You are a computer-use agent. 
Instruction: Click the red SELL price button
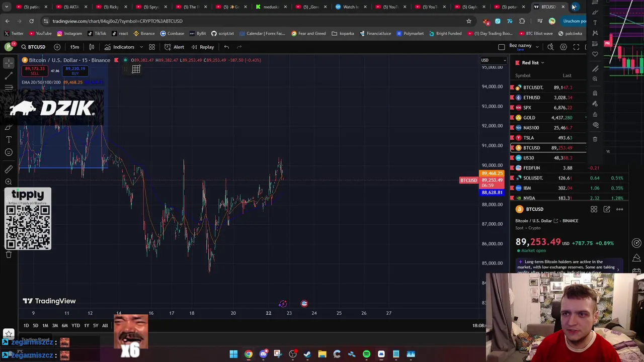34,70
